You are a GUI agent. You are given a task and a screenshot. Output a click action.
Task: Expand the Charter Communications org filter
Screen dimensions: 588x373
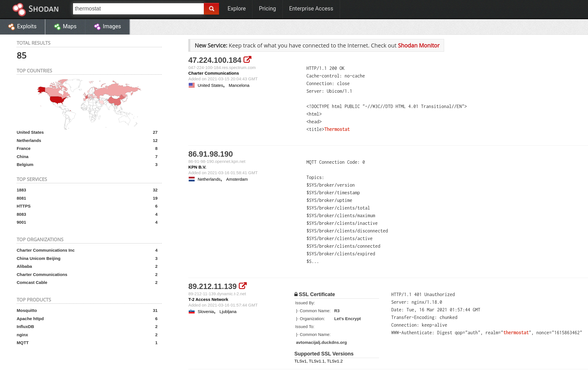[42, 274]
